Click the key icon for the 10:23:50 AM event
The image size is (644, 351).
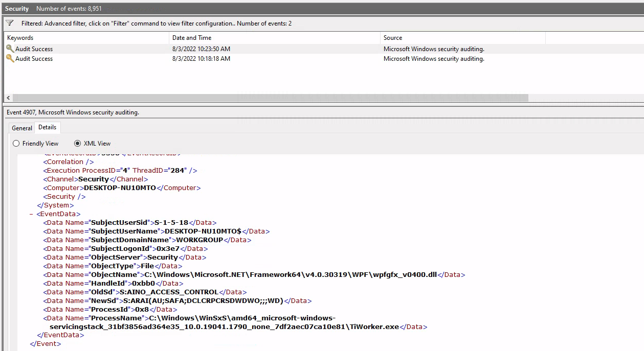click(x=10, y=49)
